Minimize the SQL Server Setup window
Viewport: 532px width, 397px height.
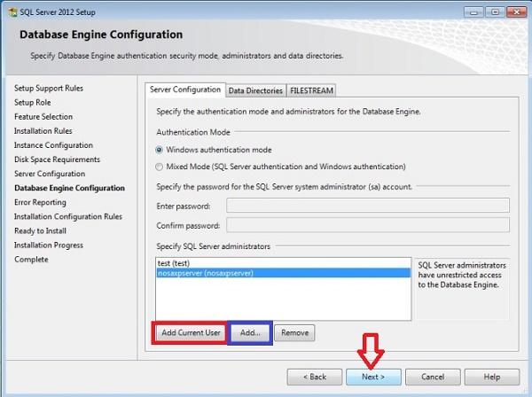[x=474, y=12]
